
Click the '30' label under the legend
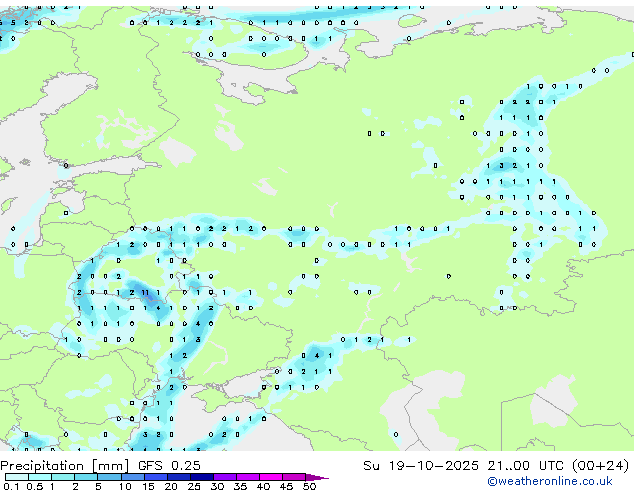point(217,486)
